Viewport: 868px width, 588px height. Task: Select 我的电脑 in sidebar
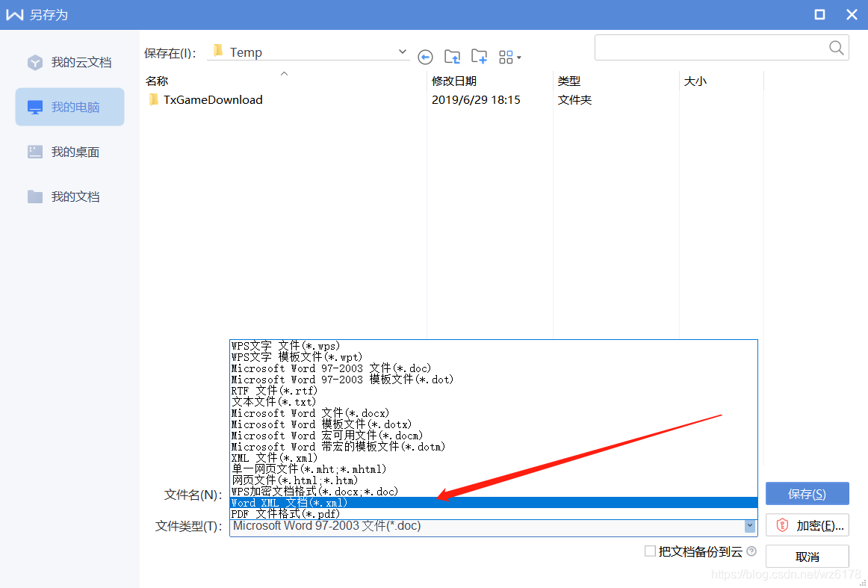coord(69,107)
